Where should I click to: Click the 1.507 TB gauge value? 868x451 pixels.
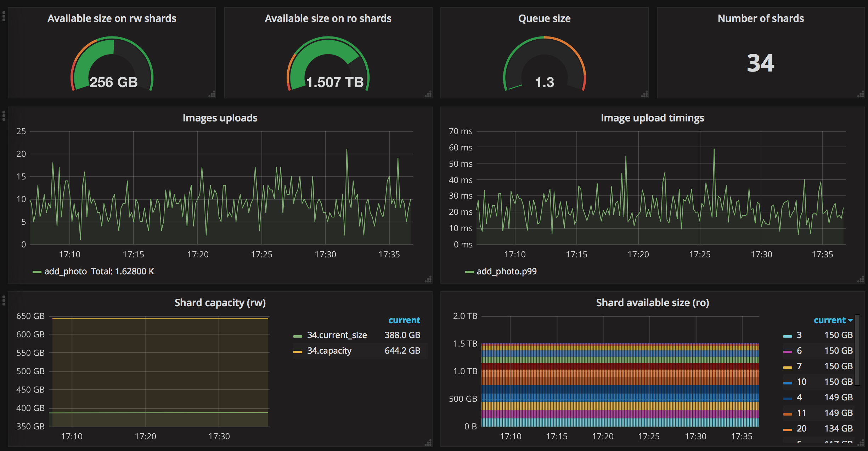click(335, 82)
